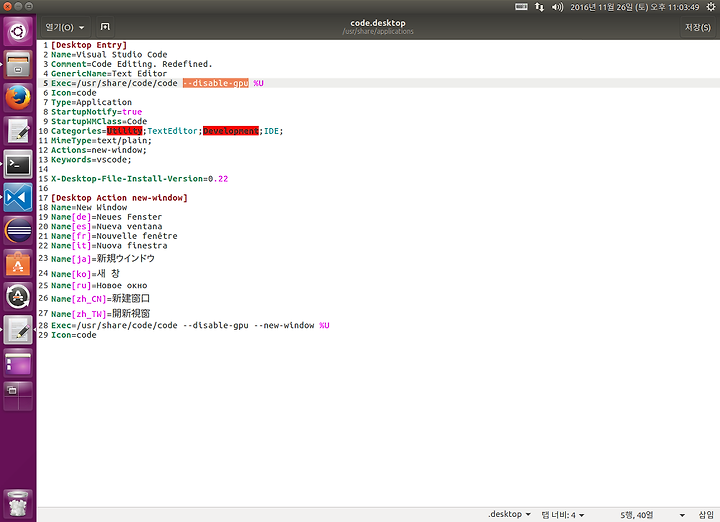Screen dimensions: 720x522
Task: Click the Keywords=vscode; line
Action: [x=91, y=160]
